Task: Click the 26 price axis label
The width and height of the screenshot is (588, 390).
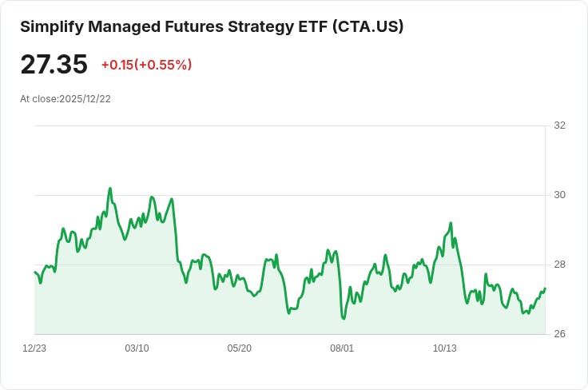Action: click(559, 334)
